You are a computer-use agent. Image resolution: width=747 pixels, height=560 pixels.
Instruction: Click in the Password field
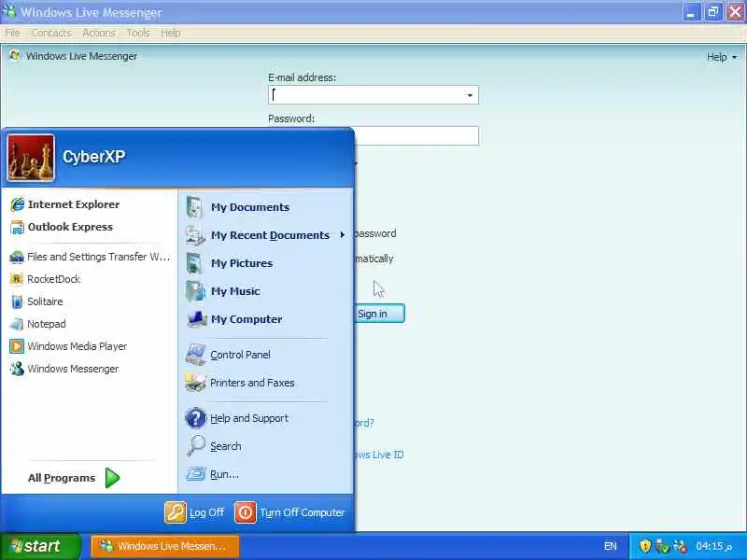416,135
